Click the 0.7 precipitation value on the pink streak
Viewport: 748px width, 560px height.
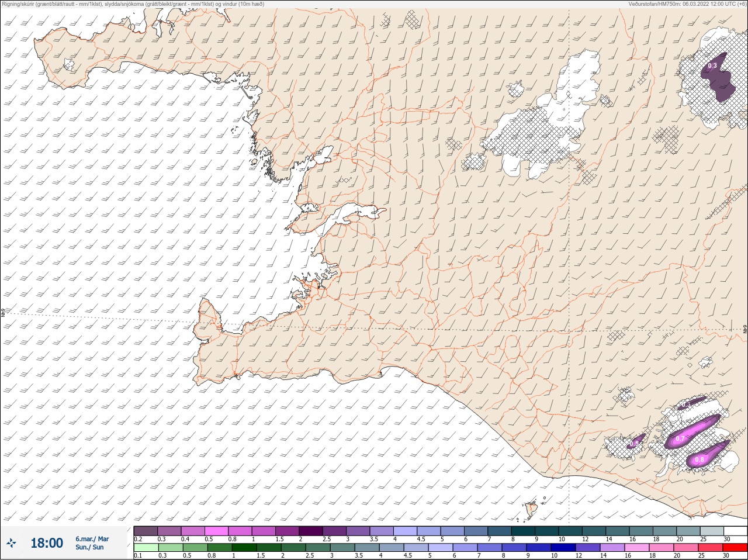680,438
